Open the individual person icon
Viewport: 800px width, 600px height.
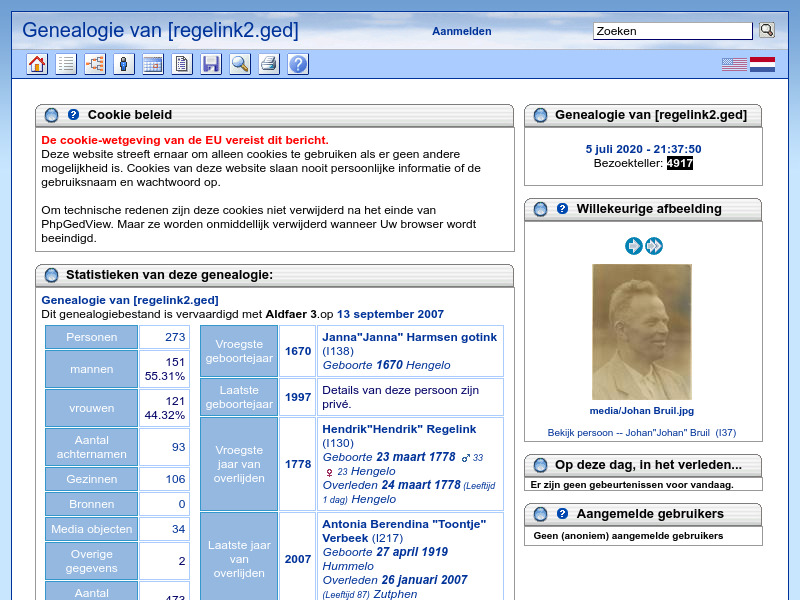(122, 64)
